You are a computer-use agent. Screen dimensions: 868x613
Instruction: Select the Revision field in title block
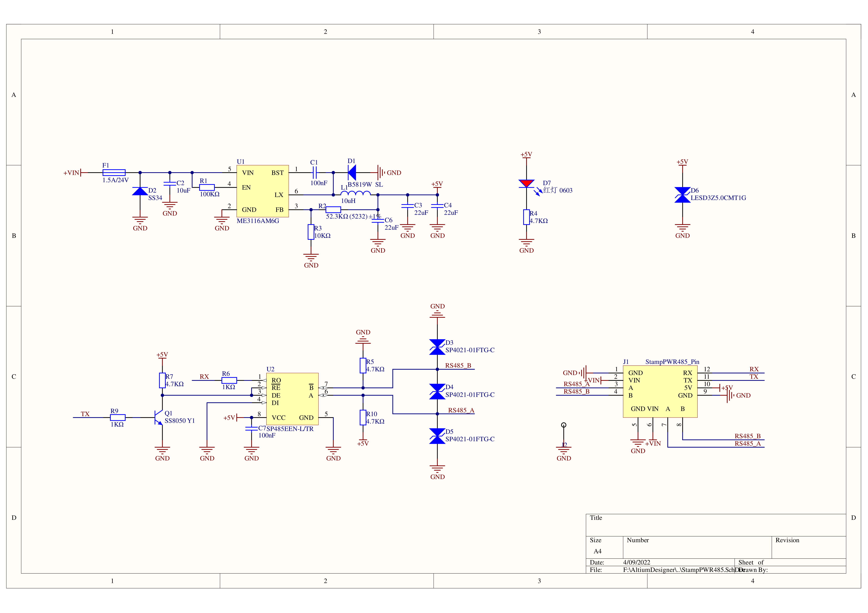[x=808, y=547]
